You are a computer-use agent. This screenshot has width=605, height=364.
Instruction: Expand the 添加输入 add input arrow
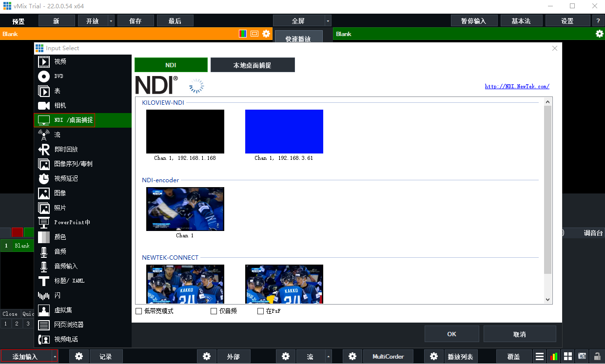point(55,356)
